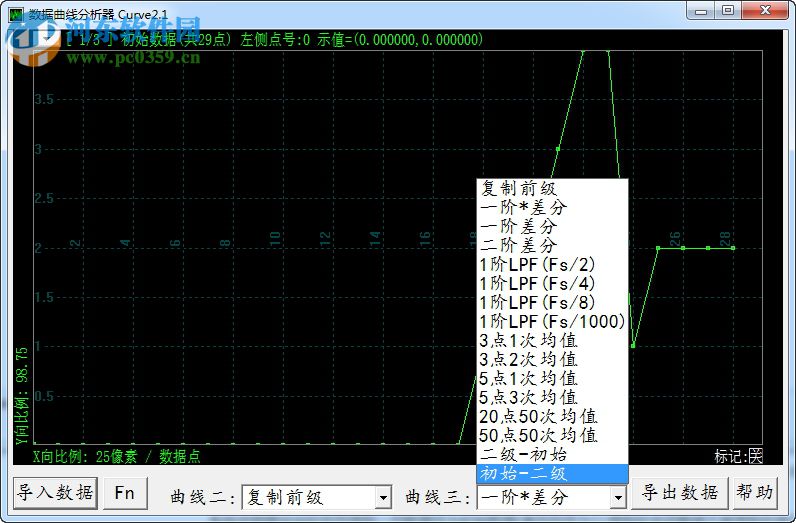Click curve point at y-value 1
This screenshot has width=796, height=523.
coord(633,346)
